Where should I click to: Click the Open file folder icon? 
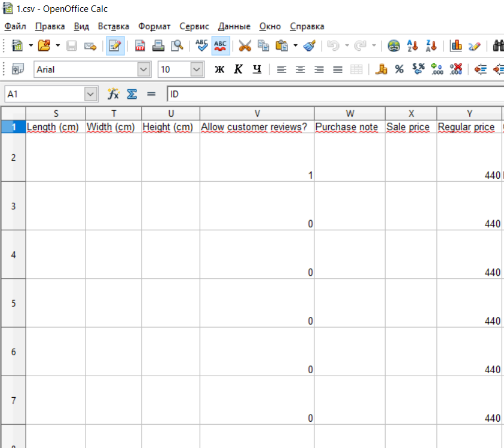(x=44, y=45)
